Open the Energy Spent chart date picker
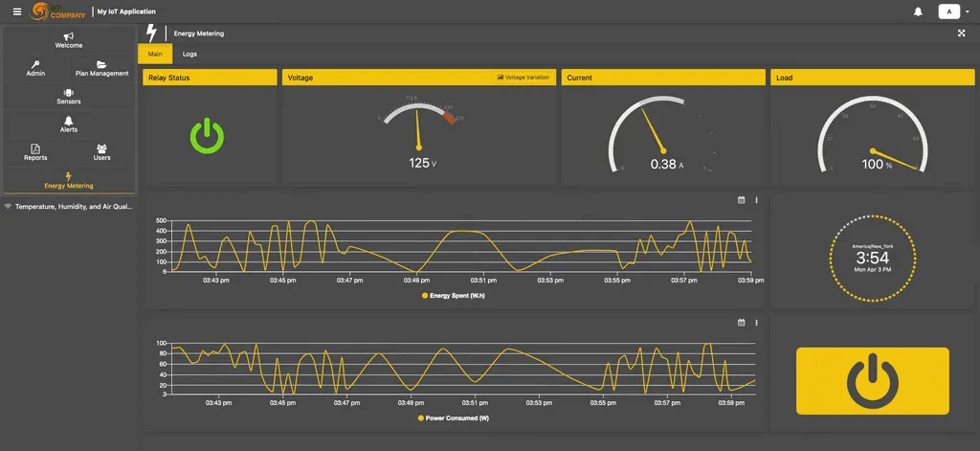Image resolution: width=980 pixels, height=451 pixels. coord(741,200)
